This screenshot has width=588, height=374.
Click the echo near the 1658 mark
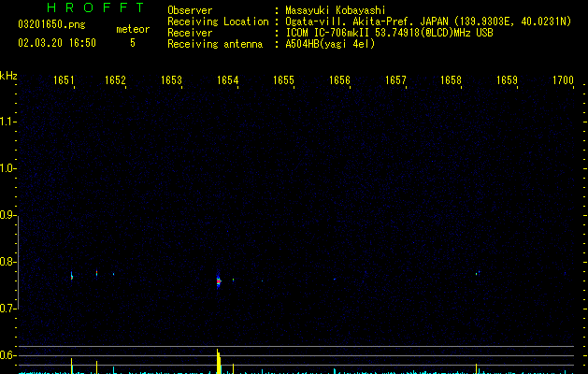(x=478, y=273)
